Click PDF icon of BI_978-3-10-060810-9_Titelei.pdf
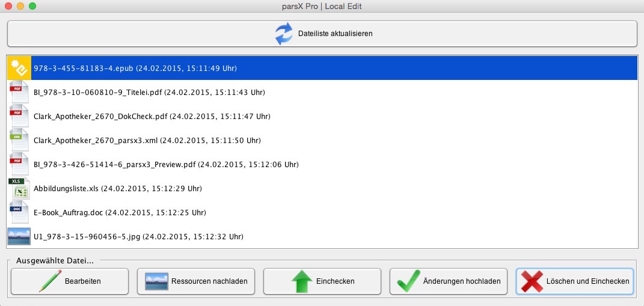Viewport: 644px width, 306px height. click(x=19, y=92)
